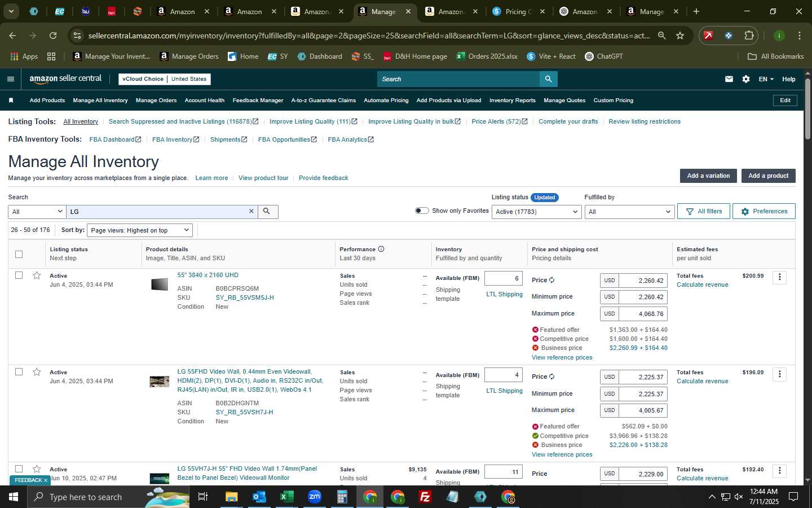This screenshot has width=812, height=508.
Task: Open the Listing status dropdown showing Active (17783)
Action: (x=536, y=212)
